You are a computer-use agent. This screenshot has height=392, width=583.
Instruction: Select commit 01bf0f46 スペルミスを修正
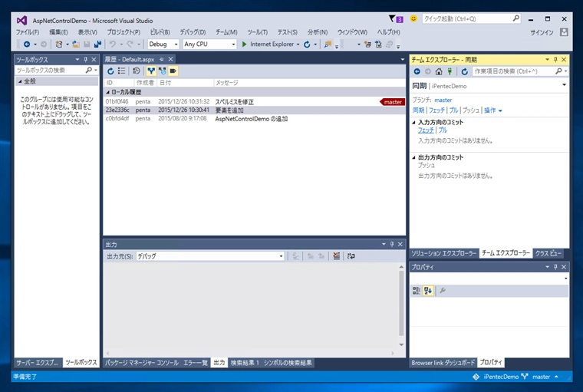coord(255,101)
